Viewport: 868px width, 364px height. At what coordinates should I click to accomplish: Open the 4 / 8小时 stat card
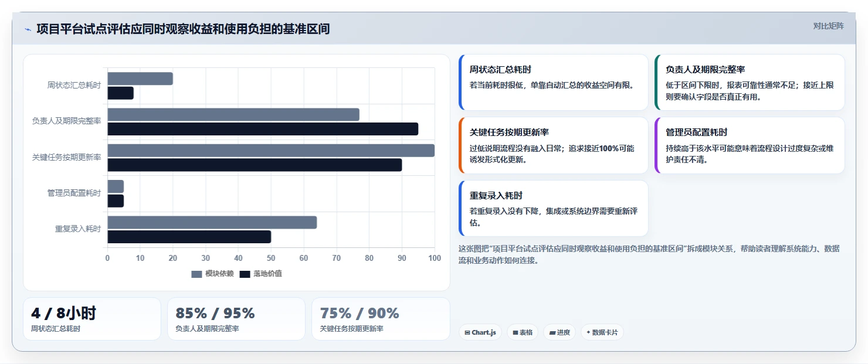pyautogui.click(x=92, y=319)
